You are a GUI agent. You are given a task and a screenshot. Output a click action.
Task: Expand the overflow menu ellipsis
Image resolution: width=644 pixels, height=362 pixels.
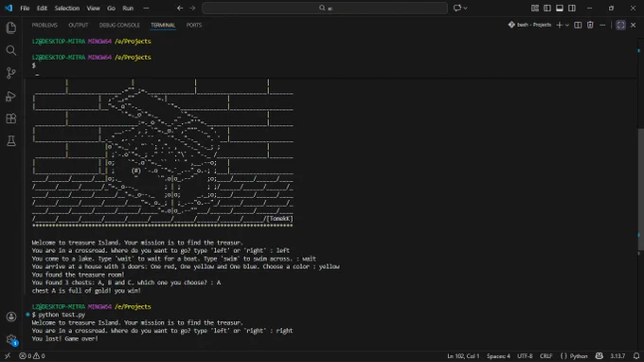point(146,8)
